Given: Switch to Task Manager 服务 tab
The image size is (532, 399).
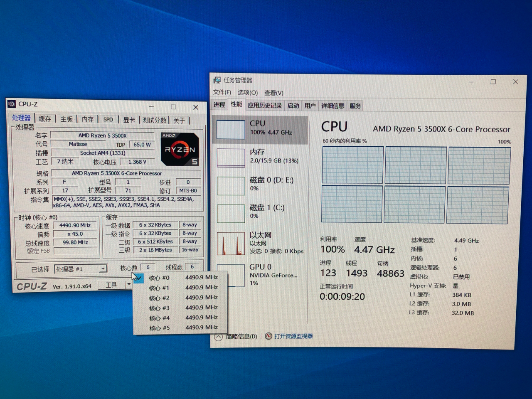Looking at the screenshot, I should (x=355, y=106).
